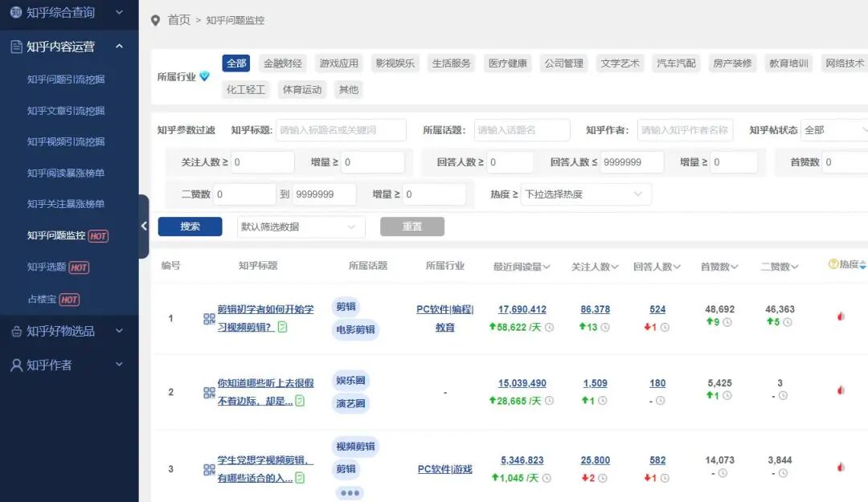Open the 知乎帖状态 全部 dropdown
Viewport: 868px width, 502px height.
tap(834, 130)
